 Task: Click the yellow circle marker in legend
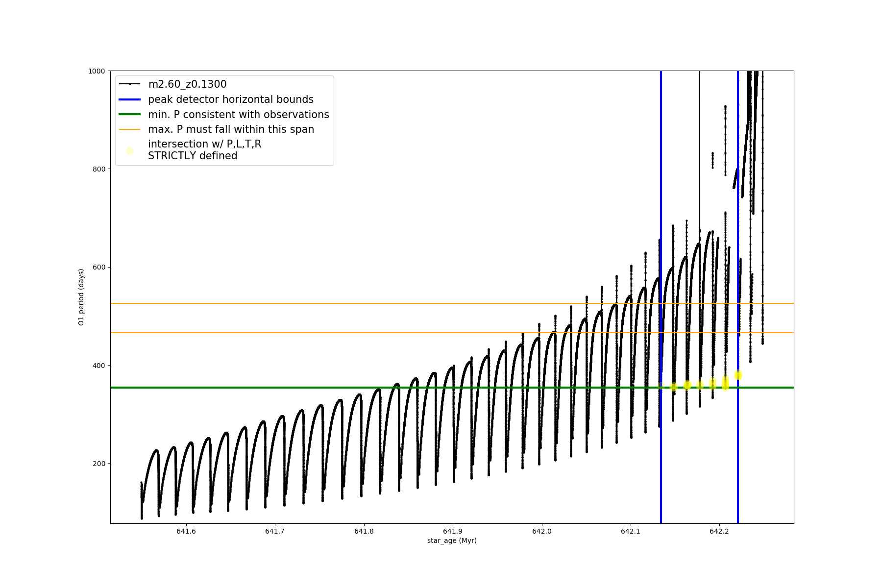click(x=130, y=151)
